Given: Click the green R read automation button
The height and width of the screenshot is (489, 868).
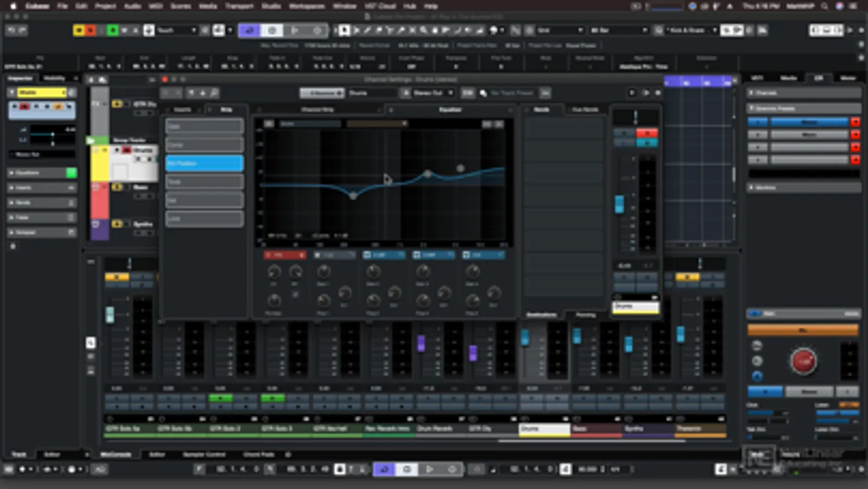Looking at the screenshot, I should coord(113,30).
